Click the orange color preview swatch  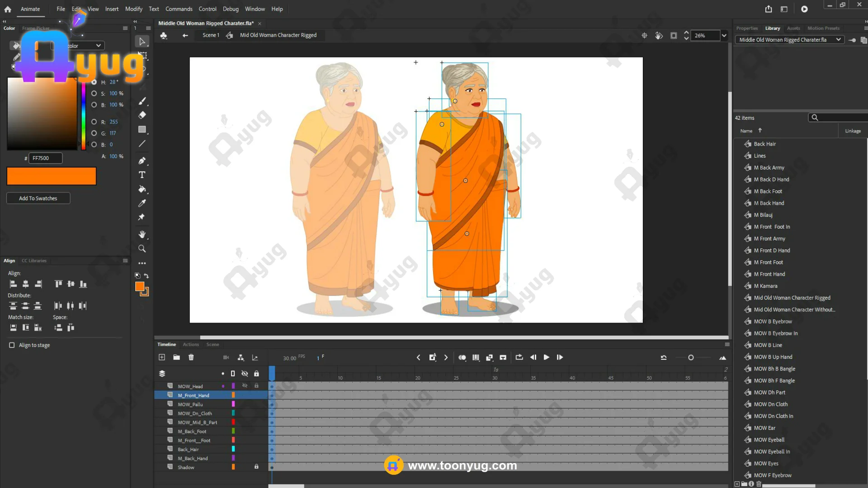[52, 176]
